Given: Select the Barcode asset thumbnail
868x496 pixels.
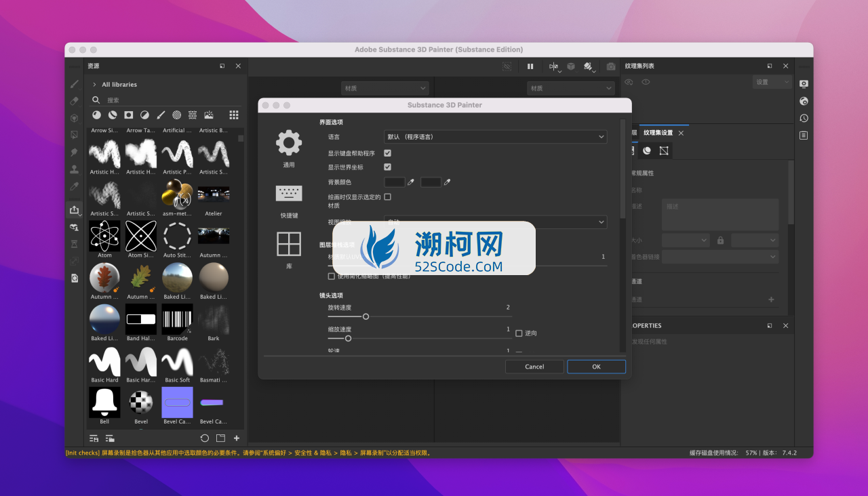Looking at the screenshot, I should [x=178, y=318].
